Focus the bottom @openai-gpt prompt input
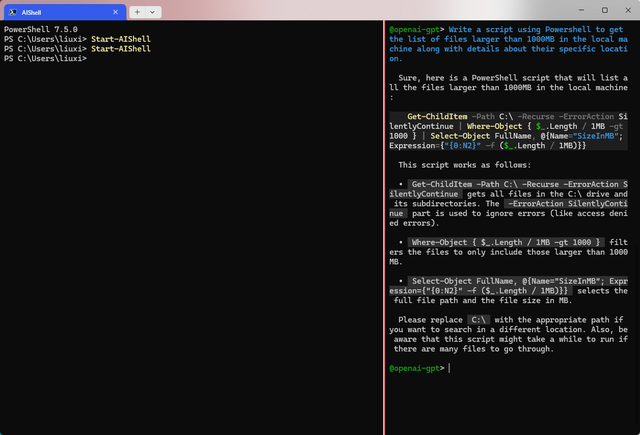 tap(450, 368)
